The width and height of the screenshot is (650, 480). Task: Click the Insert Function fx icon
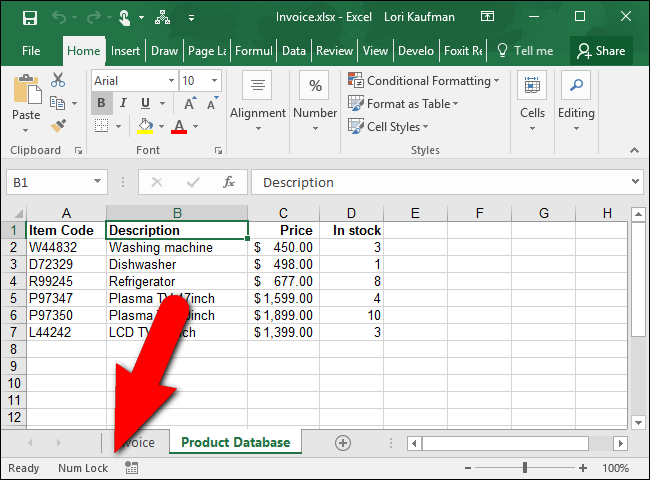(229, 182)
